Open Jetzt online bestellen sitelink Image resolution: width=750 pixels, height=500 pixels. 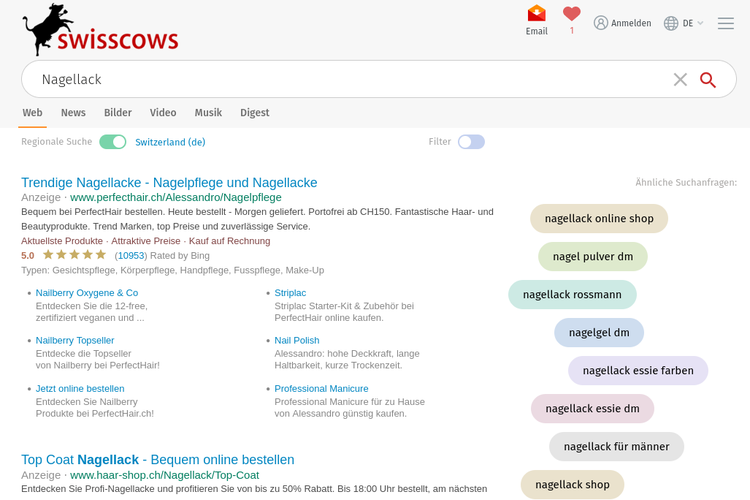(x=80, y=389)
